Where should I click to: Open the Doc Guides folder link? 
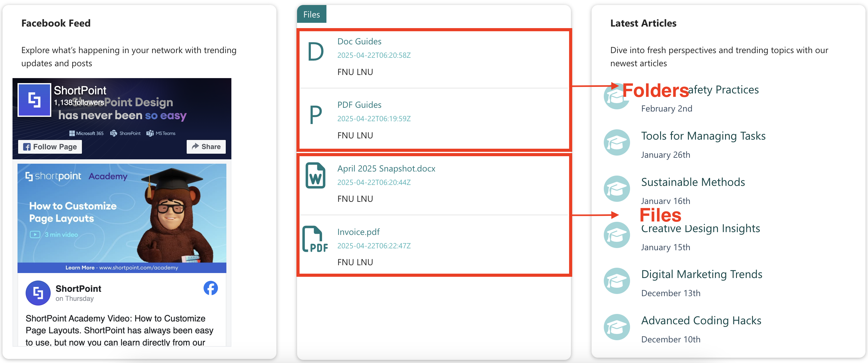(359, 42)
